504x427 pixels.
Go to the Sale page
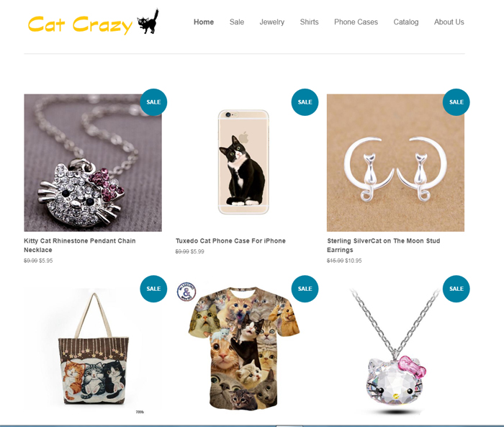point(237,22)
